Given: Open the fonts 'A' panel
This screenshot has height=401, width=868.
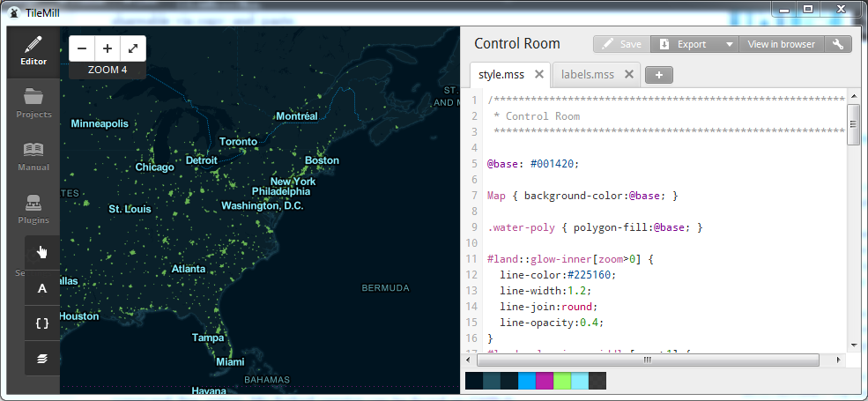Looking at the screenshot, I should pos(42,288).
